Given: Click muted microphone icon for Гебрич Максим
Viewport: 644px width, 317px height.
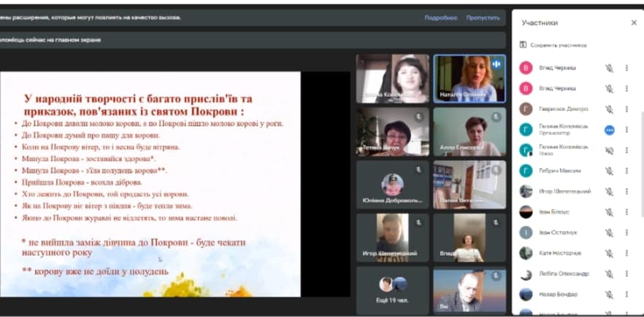Looking at the screenshot, I should [x=609, y=171].
